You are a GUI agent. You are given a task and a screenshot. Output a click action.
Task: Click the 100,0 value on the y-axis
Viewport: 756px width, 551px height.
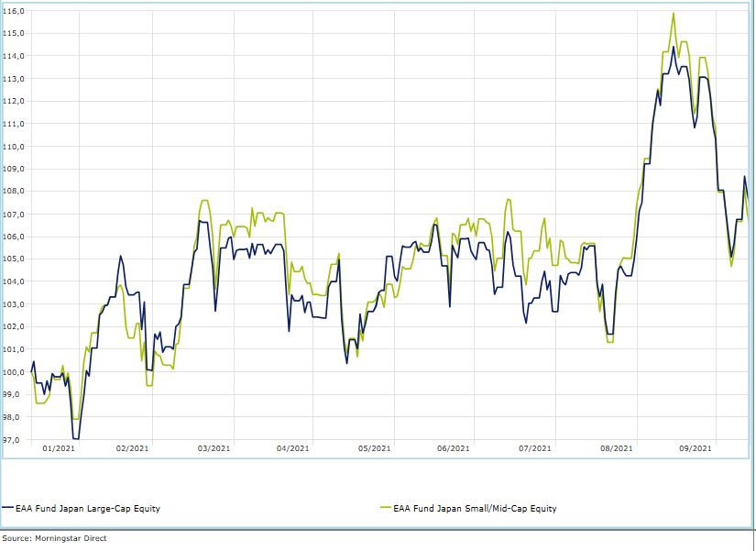[13, 372]
